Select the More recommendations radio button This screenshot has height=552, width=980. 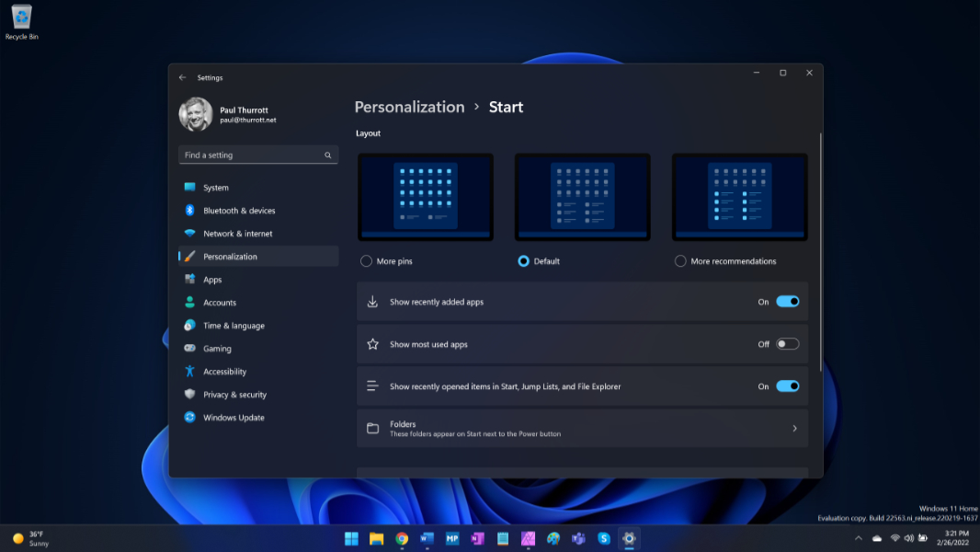click(680, 261)
